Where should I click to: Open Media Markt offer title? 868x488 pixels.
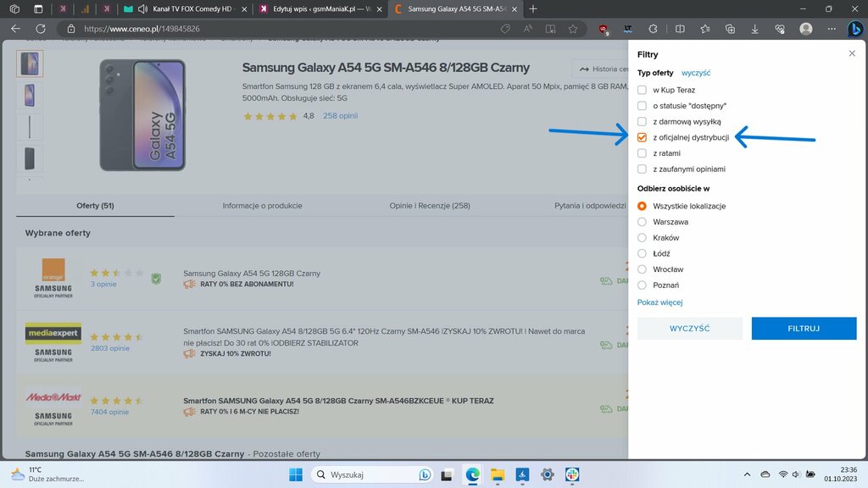pyautogui.click(x=338, y=401)
